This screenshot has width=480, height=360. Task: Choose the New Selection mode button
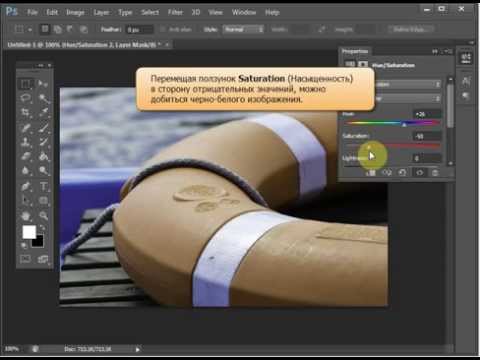pos(45,29)
